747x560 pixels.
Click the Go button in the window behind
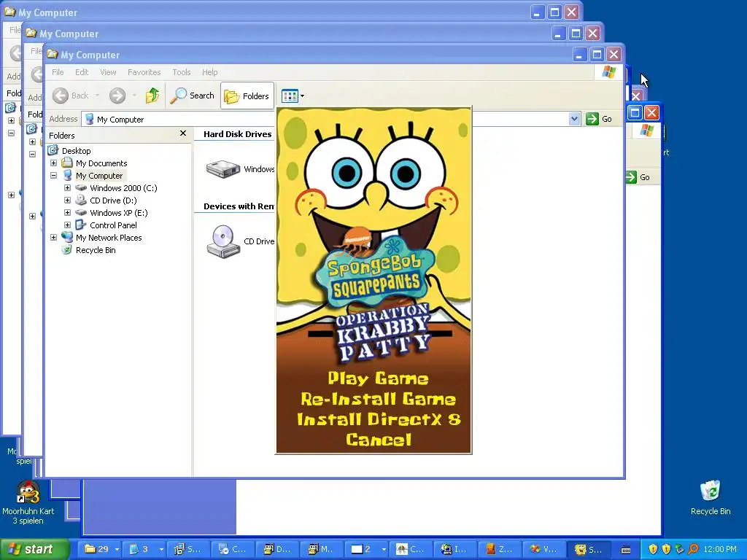(x=638, y=177)
